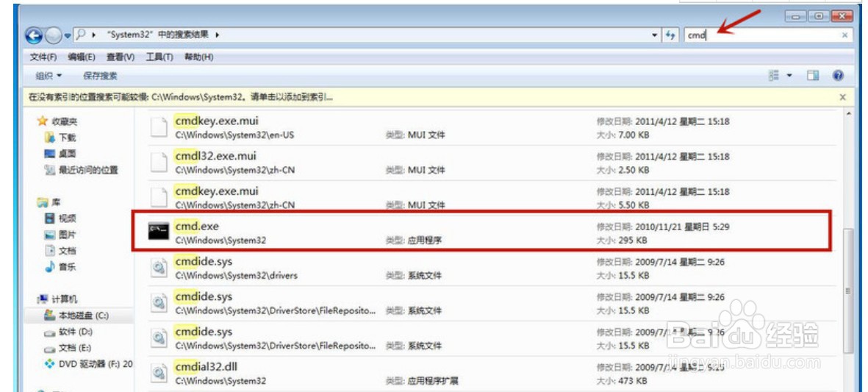Click the results list vertical scrollbar thumb

(847, 291)
